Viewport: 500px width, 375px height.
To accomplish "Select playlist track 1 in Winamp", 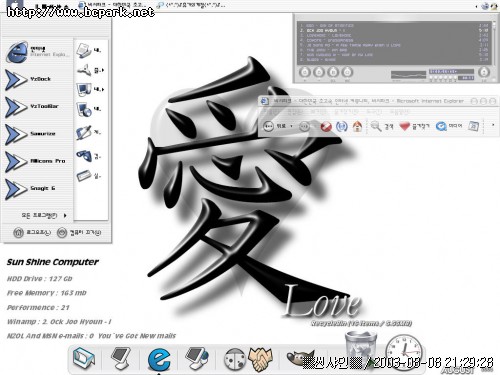I will tap(394, 25).
